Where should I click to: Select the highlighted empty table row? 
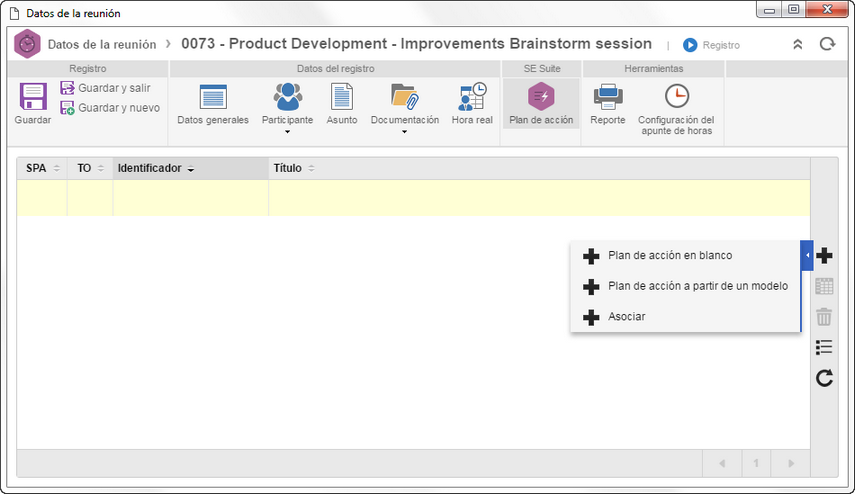(413, 198)
